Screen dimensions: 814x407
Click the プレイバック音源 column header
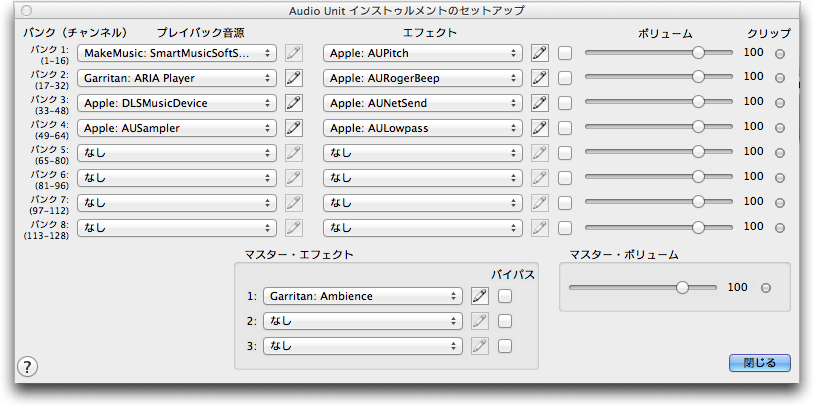(200, 33)
